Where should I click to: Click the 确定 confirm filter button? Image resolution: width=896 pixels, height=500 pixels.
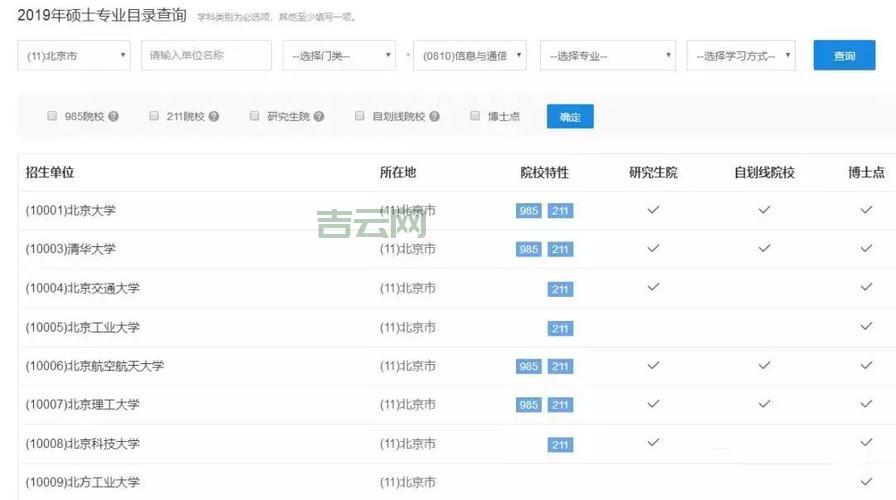tap(570, 117)
